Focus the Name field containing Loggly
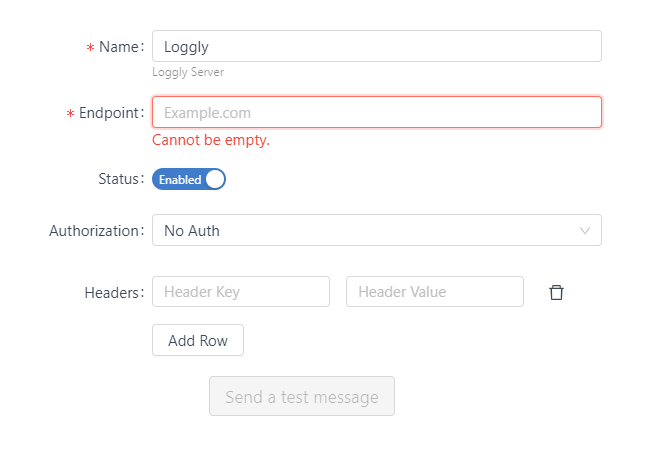The width and height of the screenshot is (649, 461). click(377, 46)
